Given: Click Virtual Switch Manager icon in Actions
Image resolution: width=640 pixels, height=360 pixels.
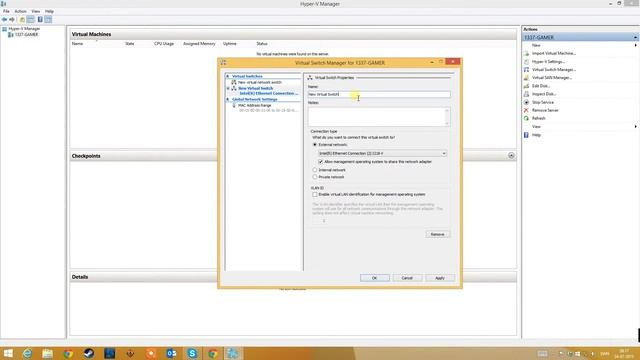Looking at the screenshot, I should click(x=526, y=70).
